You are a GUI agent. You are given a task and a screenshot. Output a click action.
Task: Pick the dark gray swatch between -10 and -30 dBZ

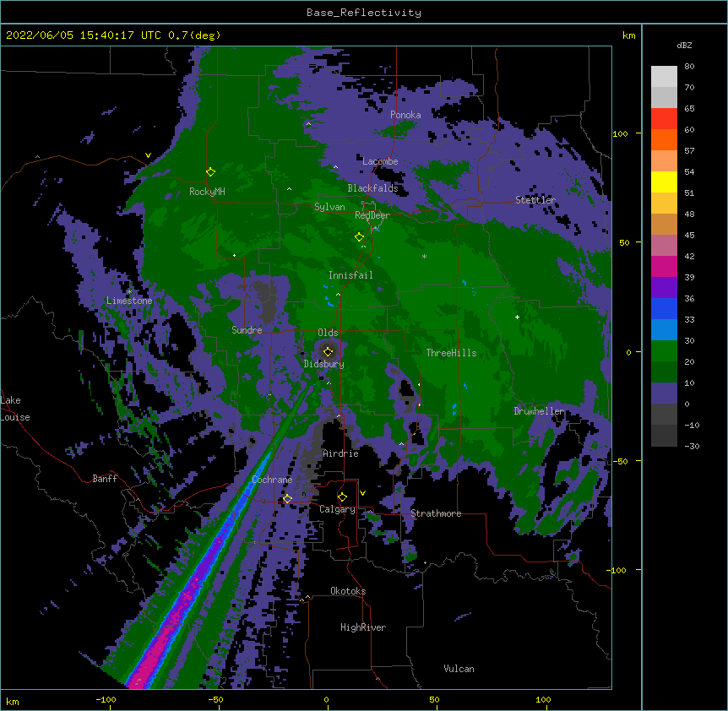(664, 436)
